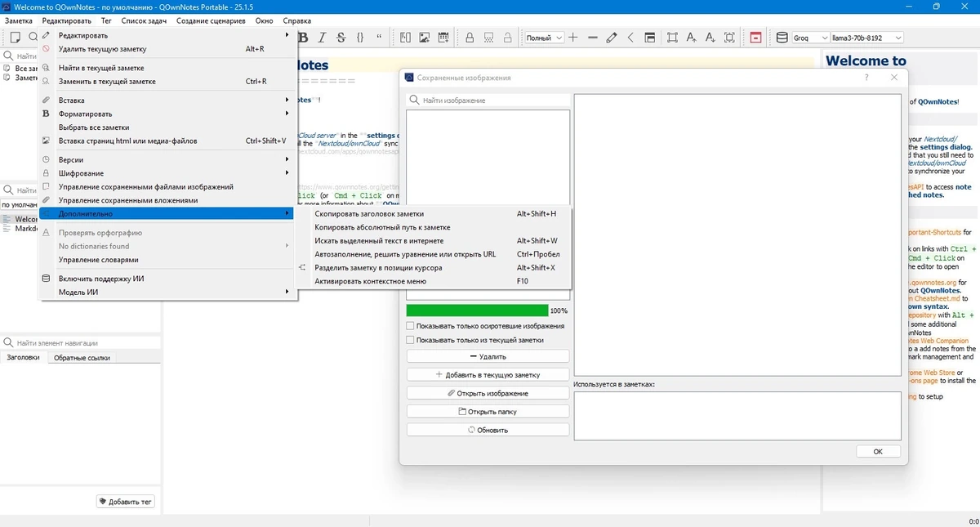Choose Искать выделенный текст в интернете

point(436,241)
